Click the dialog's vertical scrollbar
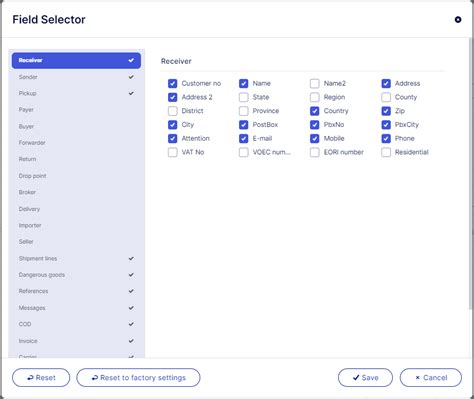Viewport: 474px width, 399px height. point(471,173)
